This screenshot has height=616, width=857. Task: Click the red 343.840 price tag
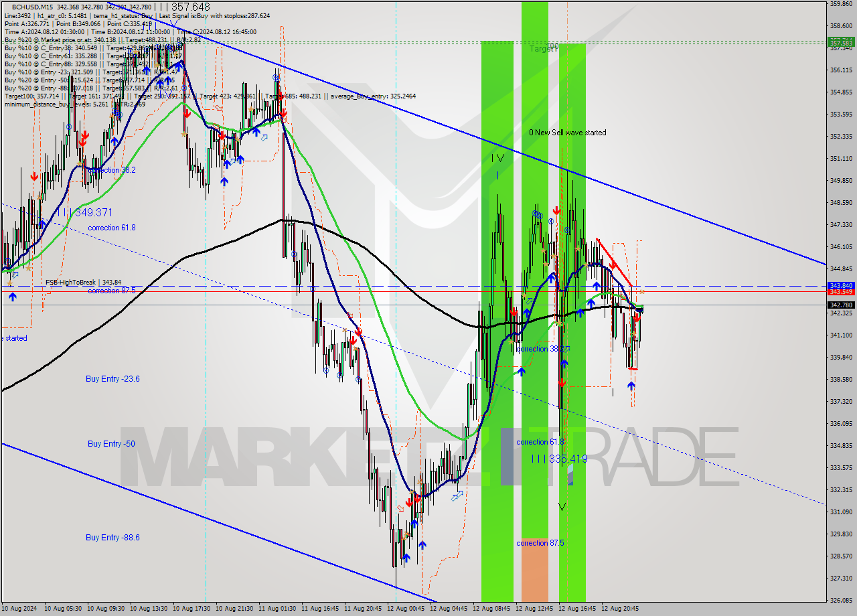(841, 285)
